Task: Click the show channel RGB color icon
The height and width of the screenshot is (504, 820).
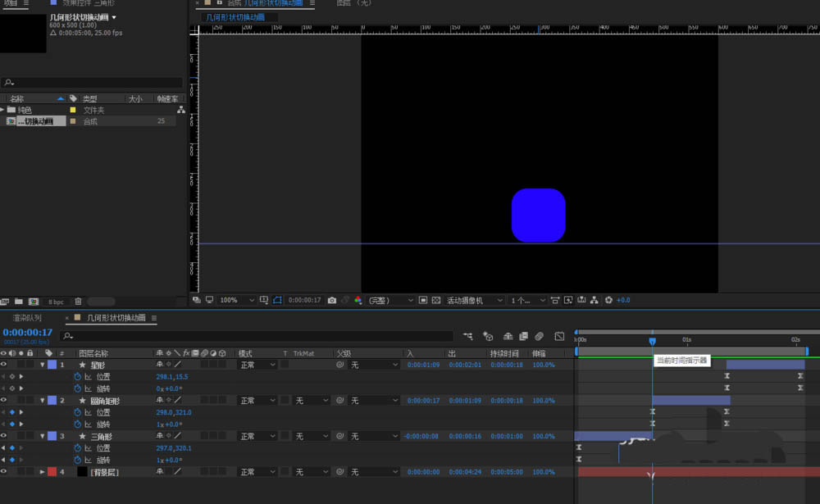Action: click(358, 301)
